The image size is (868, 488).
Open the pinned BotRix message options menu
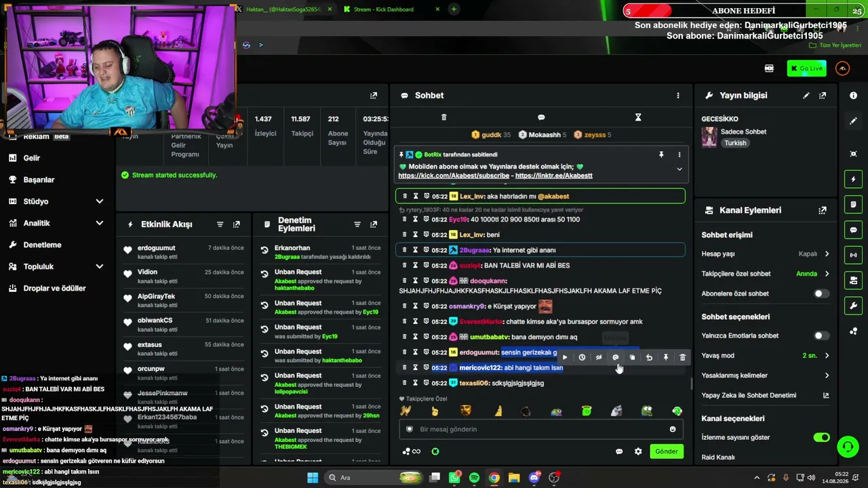coord(679,155)
